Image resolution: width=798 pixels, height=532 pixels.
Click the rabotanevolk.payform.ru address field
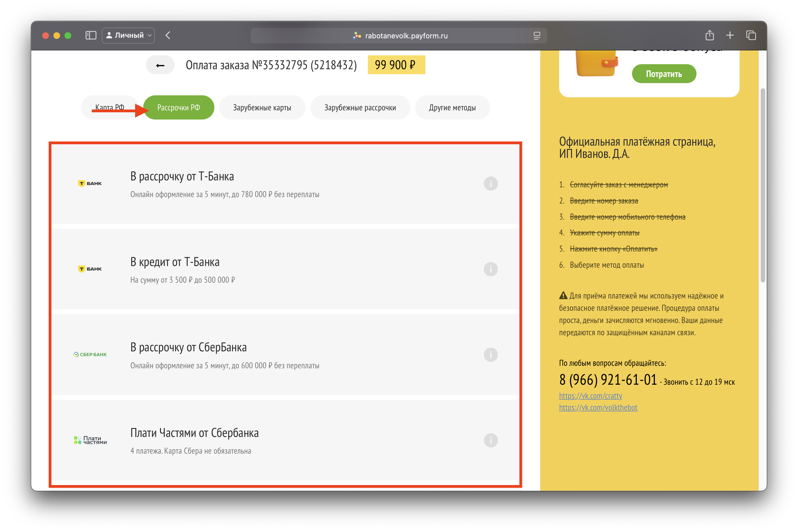[x=406, y=36]
